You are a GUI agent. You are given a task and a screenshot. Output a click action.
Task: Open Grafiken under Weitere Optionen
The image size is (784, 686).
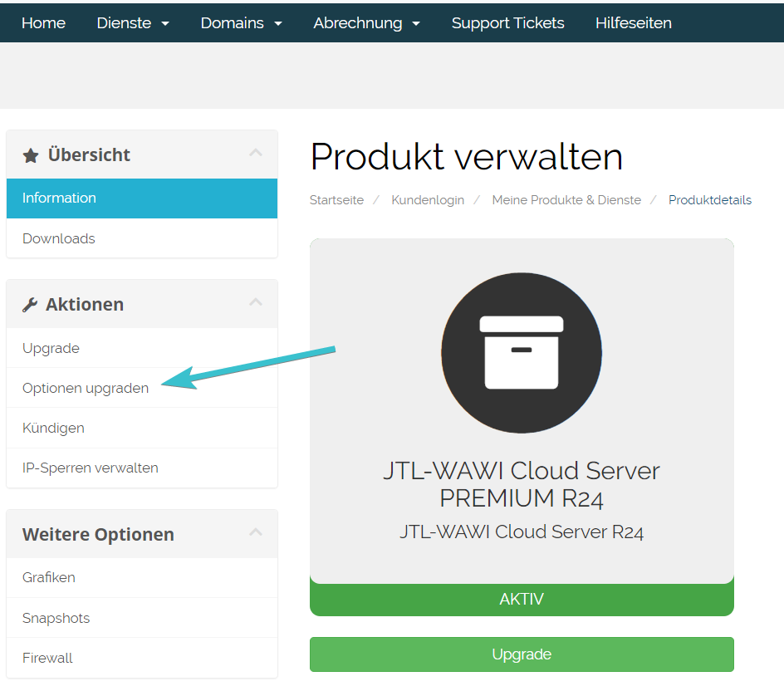(x=142, y=577)
